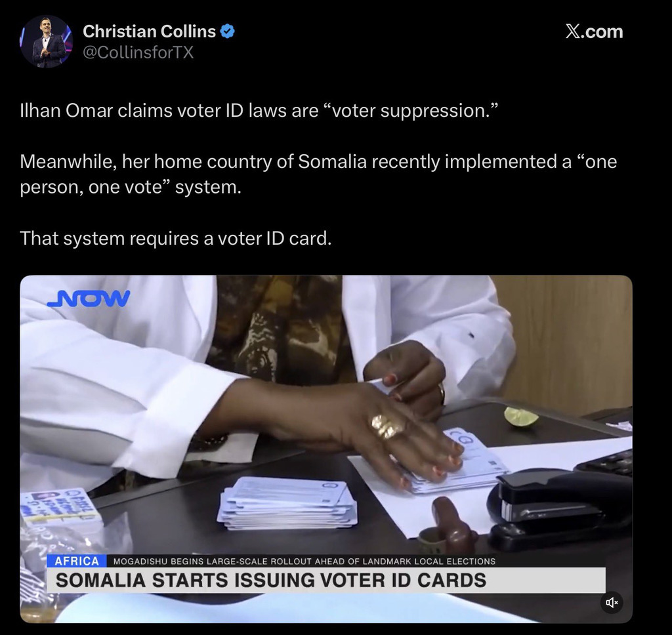Play the embedded news video

[x=326, y=449]
